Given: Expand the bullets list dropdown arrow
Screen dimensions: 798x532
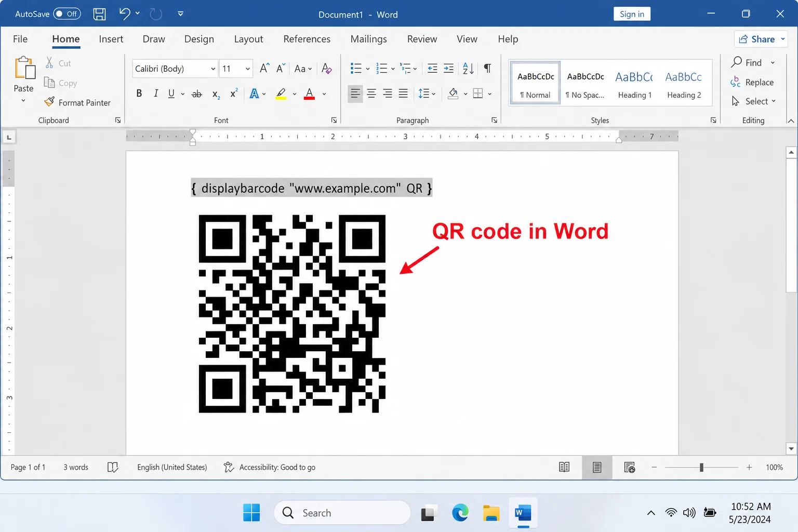Looking at the screenshot, I should (x=368, y=69).
